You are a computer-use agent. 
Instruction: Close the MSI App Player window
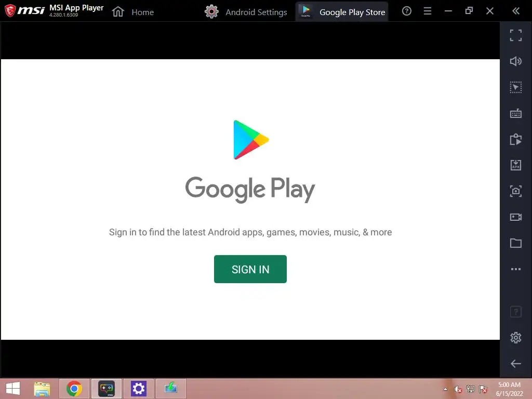click(489, 11)
